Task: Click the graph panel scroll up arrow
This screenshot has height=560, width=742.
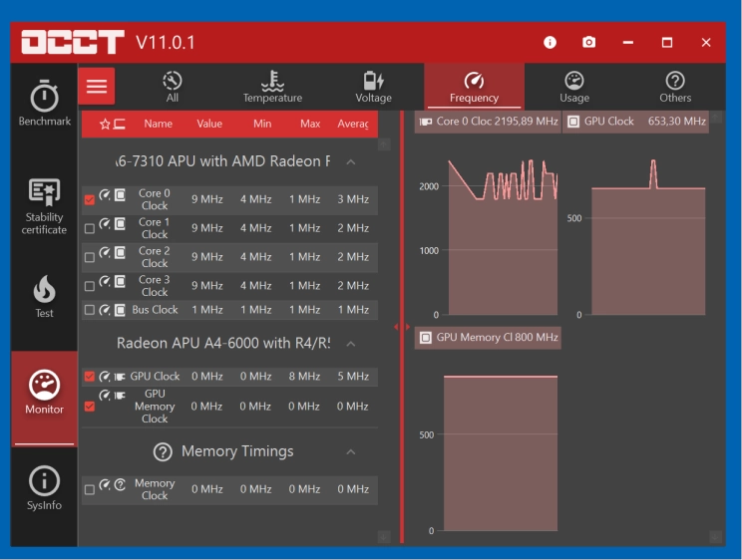Action: 715,117
